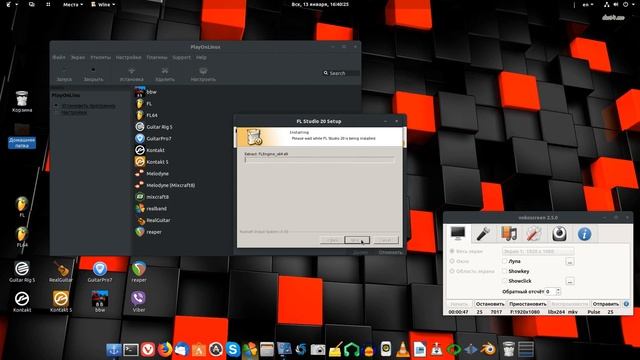This screenshot has width=640, height=360.
Task: Click the Next button in FL Studio Setup
Action: tap(356, 240)
